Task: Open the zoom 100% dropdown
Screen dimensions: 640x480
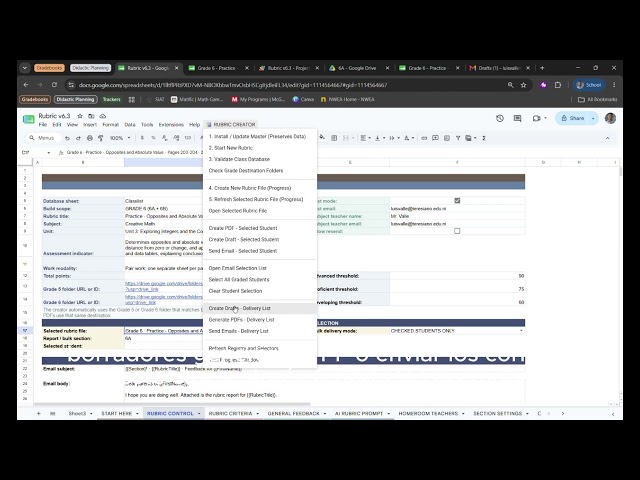Action: [x=120, y=138]
